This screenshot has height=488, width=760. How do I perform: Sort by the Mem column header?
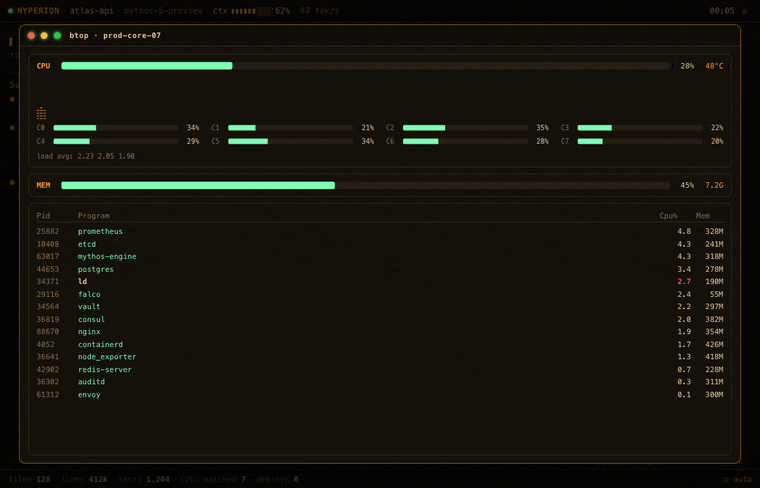(703, 216)
